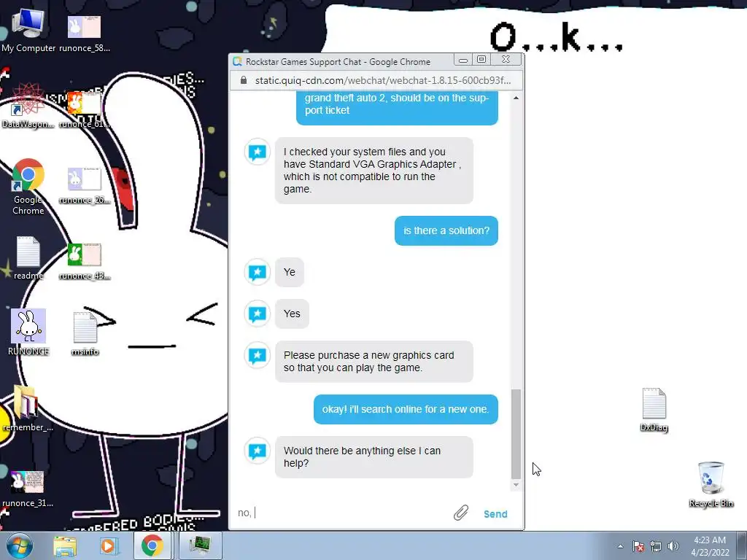Screen dimensions: 747x560
Task: Click the attach file paperclip icon
Action: 461,513
